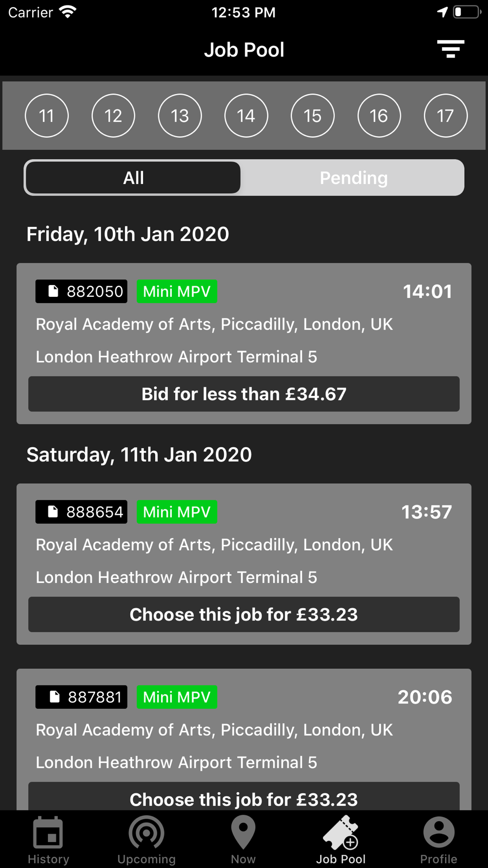Tap job number badge 887881
This screenshot has height=868, width=488.
coord(81,697)
